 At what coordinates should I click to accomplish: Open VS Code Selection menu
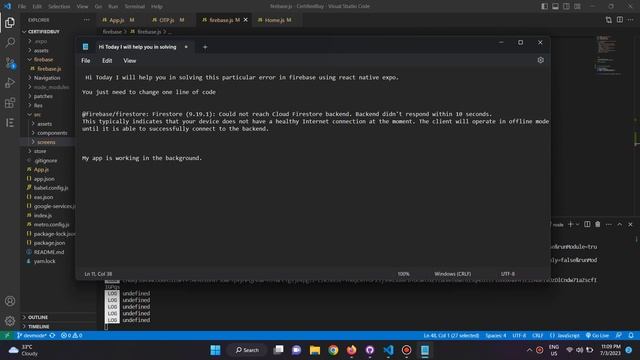pyautogui.click(x=59, y=7)
